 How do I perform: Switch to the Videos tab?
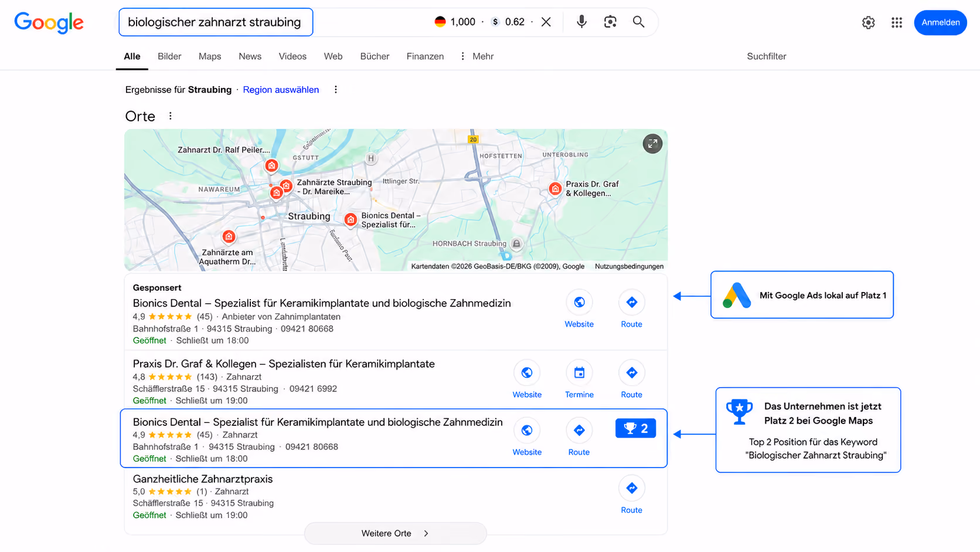click(292, 56)
